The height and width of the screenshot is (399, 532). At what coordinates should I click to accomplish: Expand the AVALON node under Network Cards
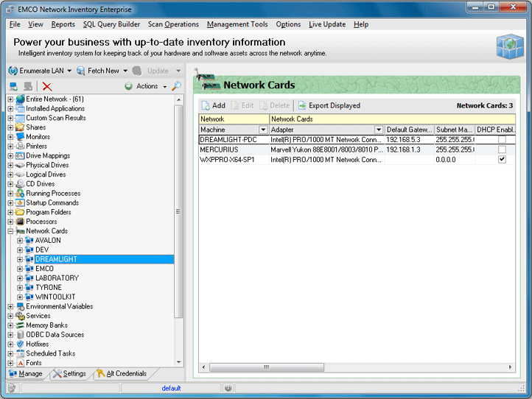(20, 241)
